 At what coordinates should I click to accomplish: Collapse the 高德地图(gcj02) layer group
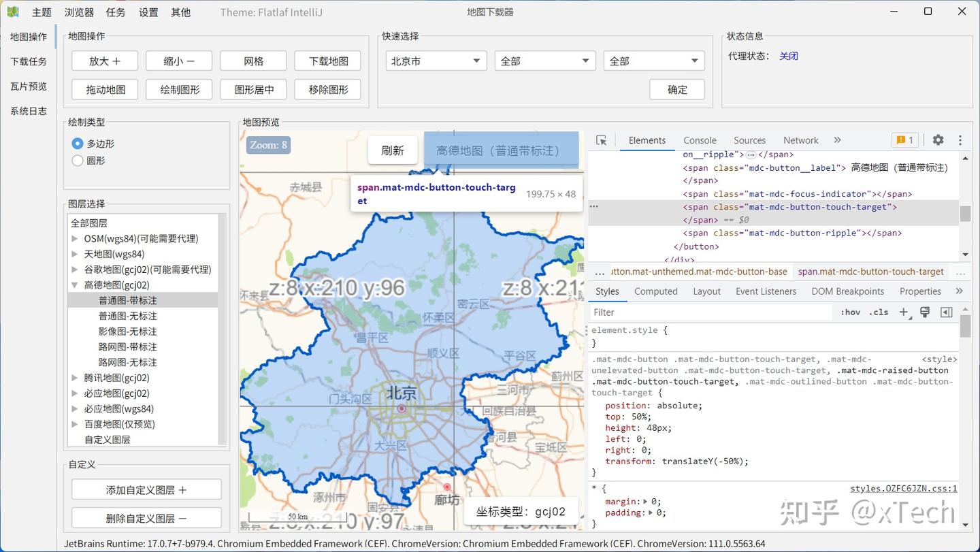(74, 285)
